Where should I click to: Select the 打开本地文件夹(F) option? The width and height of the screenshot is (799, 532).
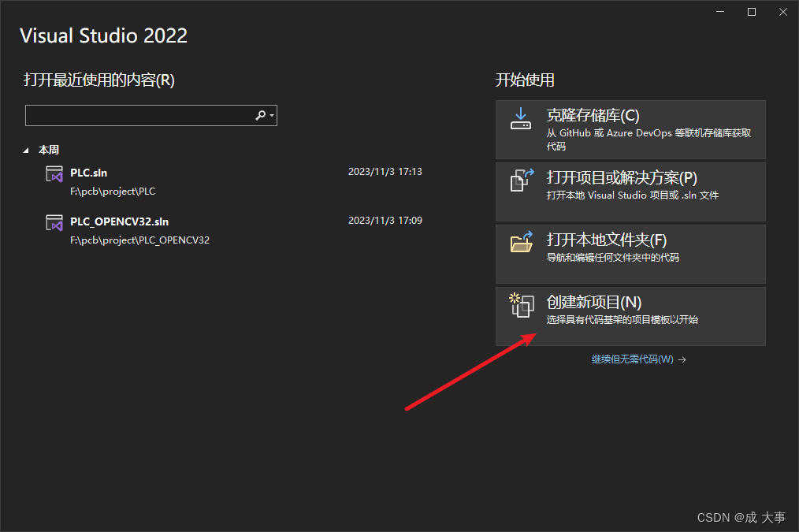[x=630, y=253]
